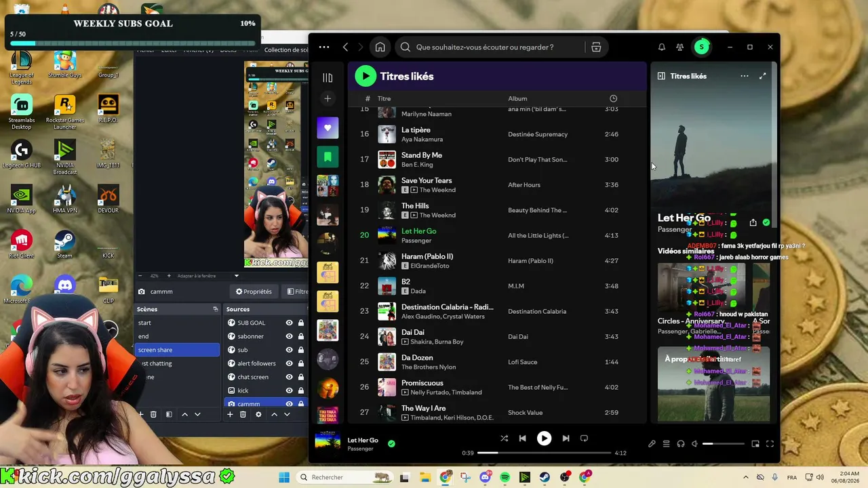This screenshot has width=868, height=488.
Task: Move selected source down
Action: (x=287, y=414)
